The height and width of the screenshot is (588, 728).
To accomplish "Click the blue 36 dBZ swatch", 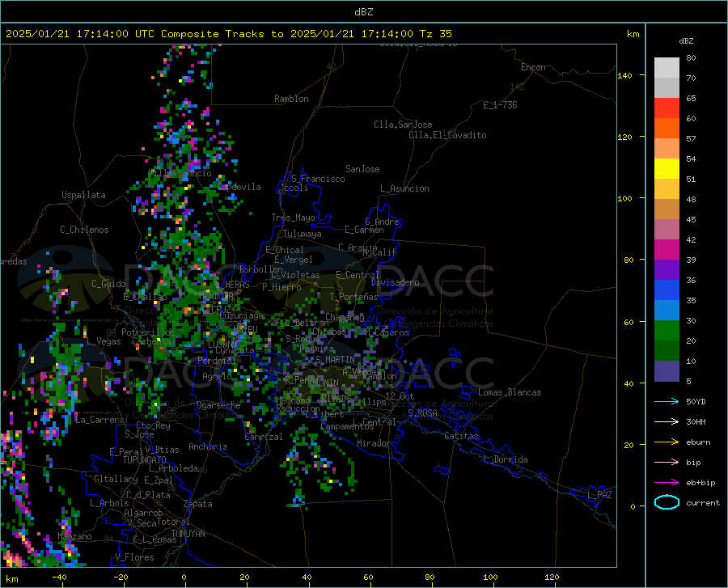I will click(x=667, y=290).
